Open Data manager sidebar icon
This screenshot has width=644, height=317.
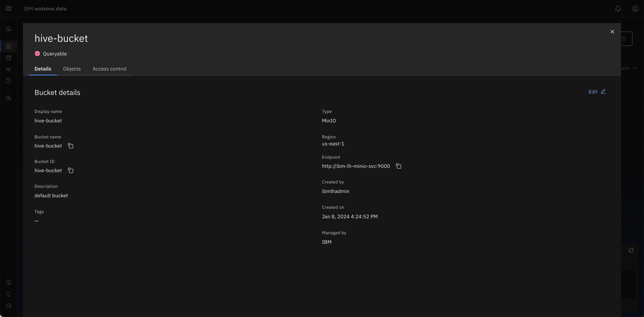click(8, 58)
